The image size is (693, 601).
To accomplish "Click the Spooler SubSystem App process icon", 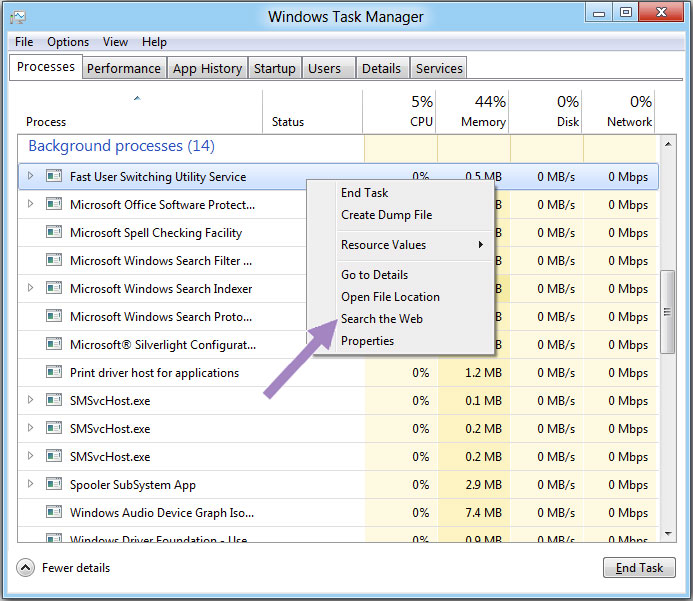I will click(53, 485).
